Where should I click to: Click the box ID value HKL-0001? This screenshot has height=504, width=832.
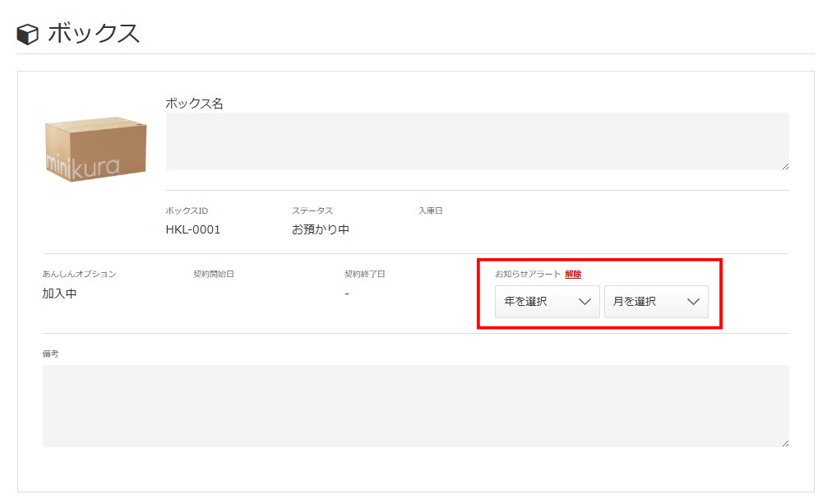(x=192, y=229)
